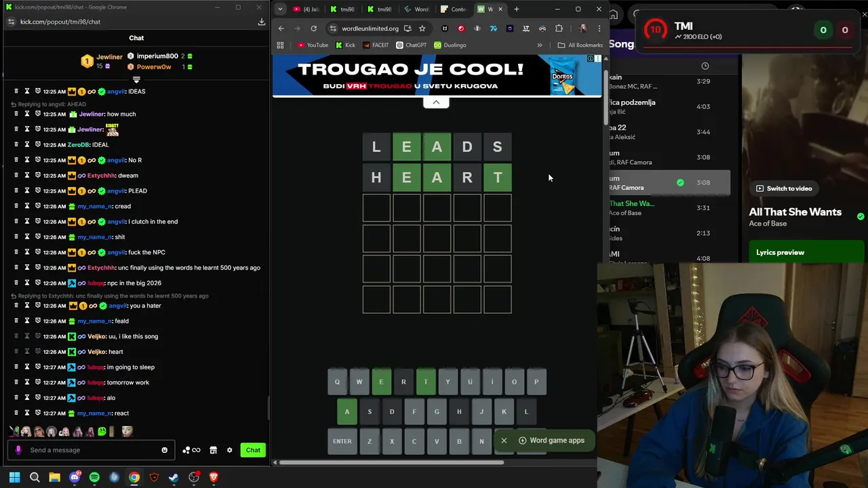
Task: Reload the wordleunlimited.org page
Action: (x=313, y=28)
